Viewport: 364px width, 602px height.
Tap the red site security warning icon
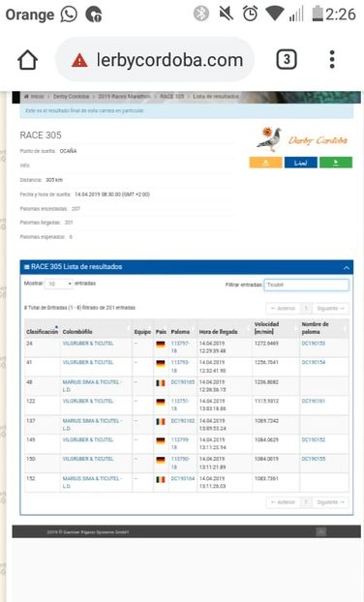point(79,60)
